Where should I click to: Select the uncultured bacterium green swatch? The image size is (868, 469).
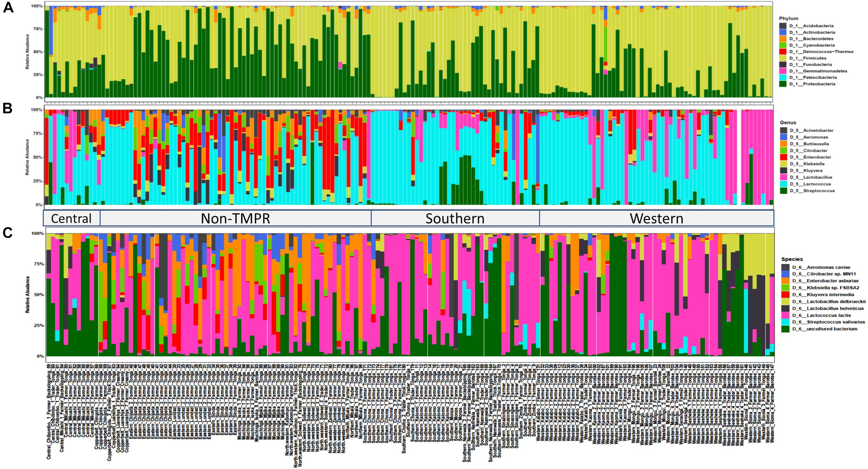[785, 329]
